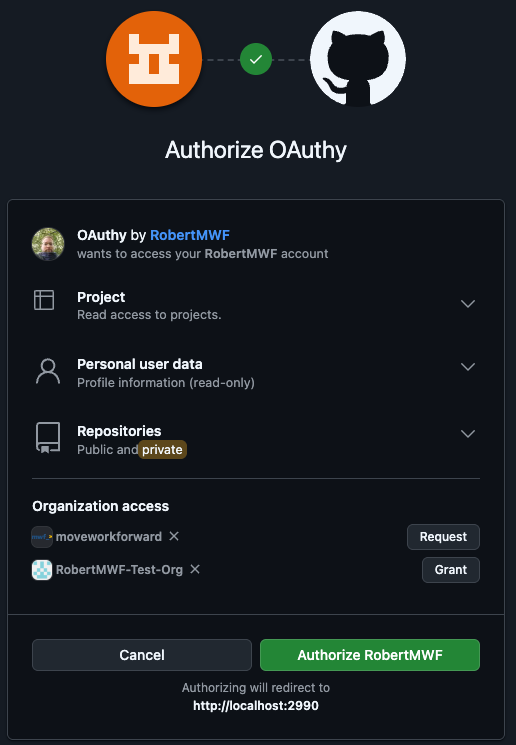Click the Personal user data person icon

coord(48,371)
